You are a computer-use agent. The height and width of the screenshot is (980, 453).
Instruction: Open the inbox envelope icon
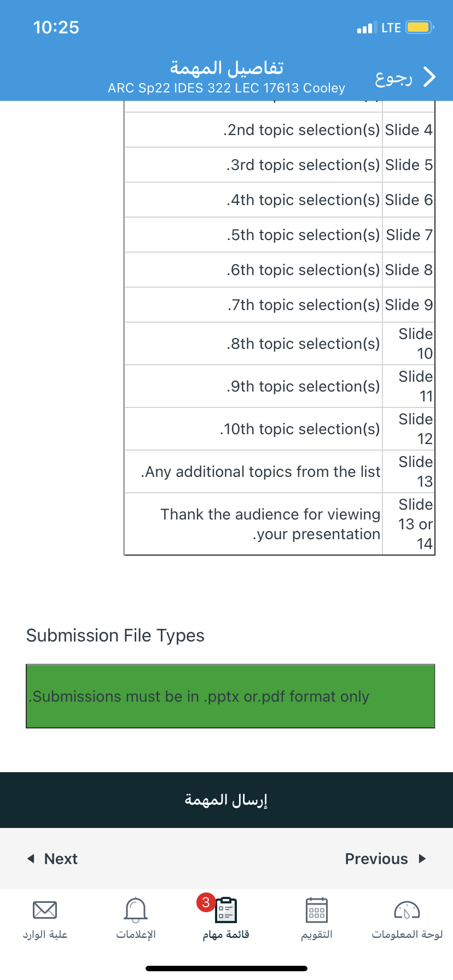coord(45,910)
